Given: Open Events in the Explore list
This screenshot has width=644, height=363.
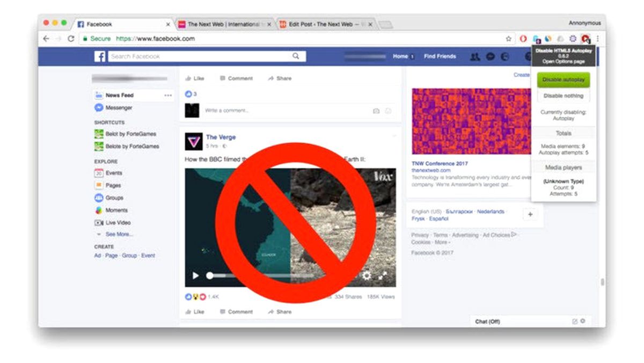Looking at the screenshot, I should pyautogui.click(x=109, y=173).
